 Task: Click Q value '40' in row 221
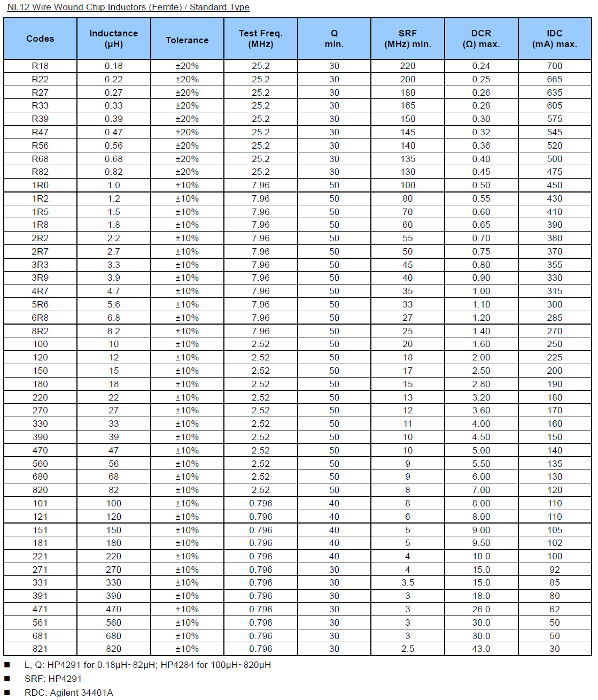click(334, 556)
